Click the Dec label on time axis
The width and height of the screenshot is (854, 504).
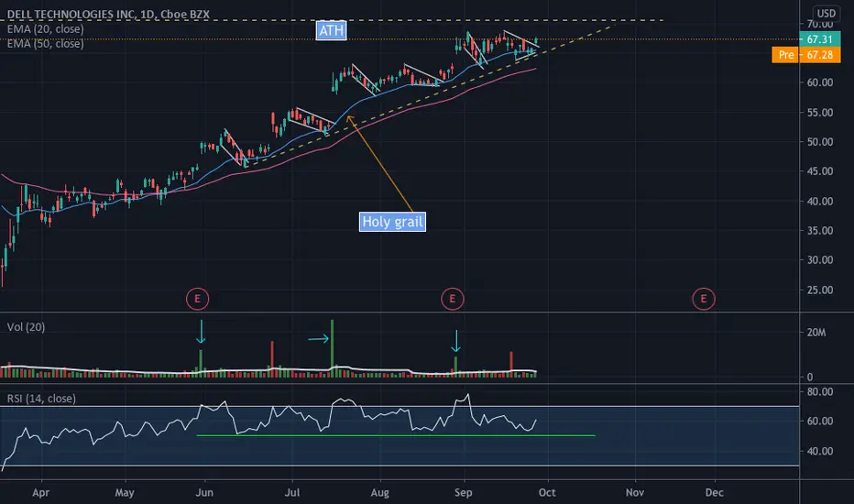click(714, 493)
